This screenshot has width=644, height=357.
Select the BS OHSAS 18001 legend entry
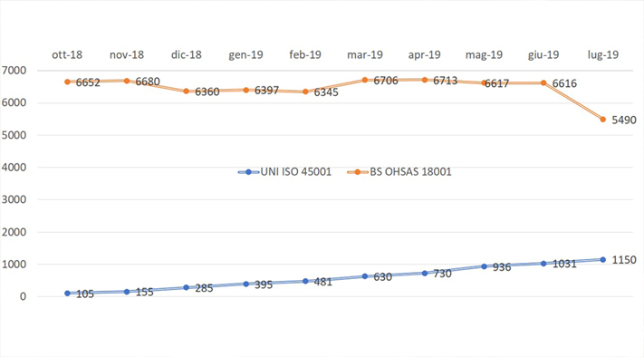tap(399, 172)
